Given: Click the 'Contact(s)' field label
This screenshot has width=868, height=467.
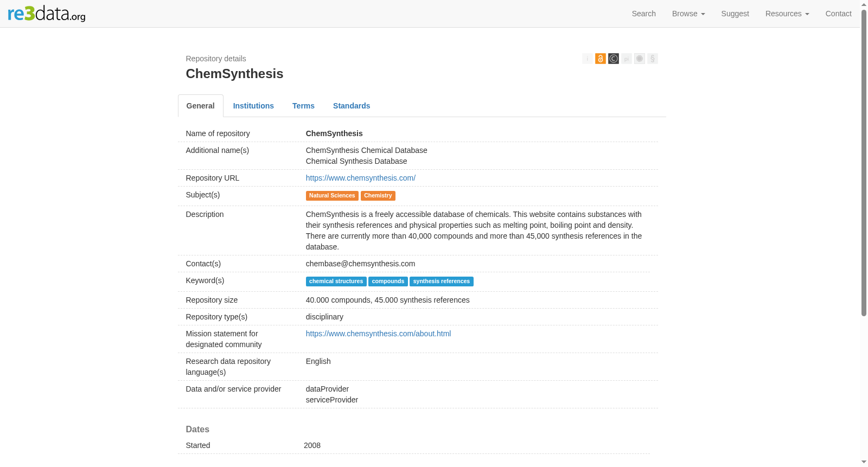Looking at the screenshot, I should coord(203,264).
